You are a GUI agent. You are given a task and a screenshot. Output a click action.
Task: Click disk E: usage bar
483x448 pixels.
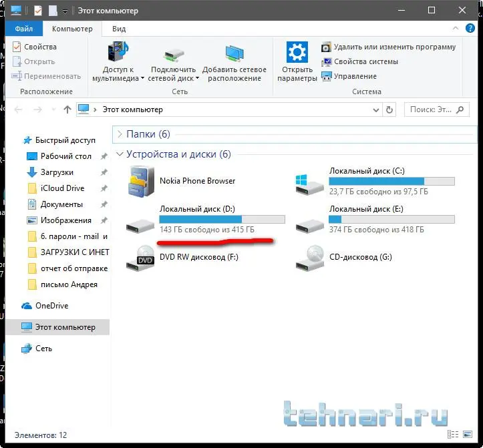392,219
